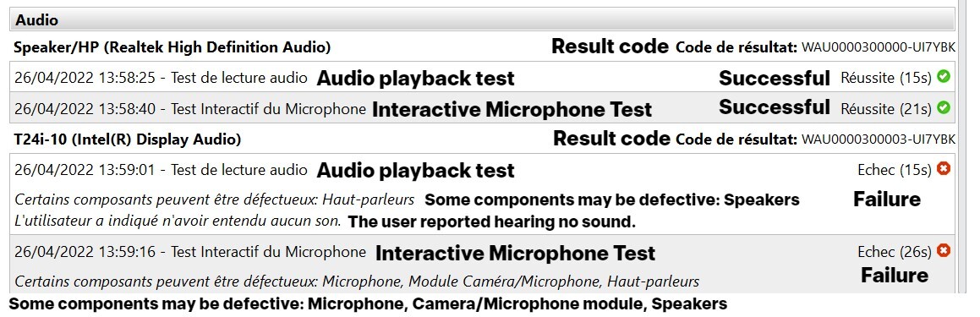The width and height of the screenshot is (980, 317).
Task: Click green check icon for Realtek microphone test
Action: [x=944, y=107]
